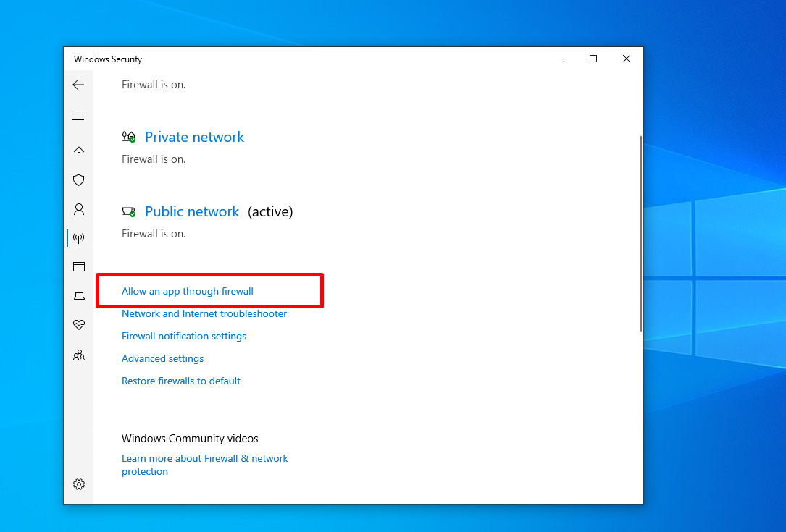Click Windows Community videos heading
This screenshot has height=532, width=786.
click(190, 439)
